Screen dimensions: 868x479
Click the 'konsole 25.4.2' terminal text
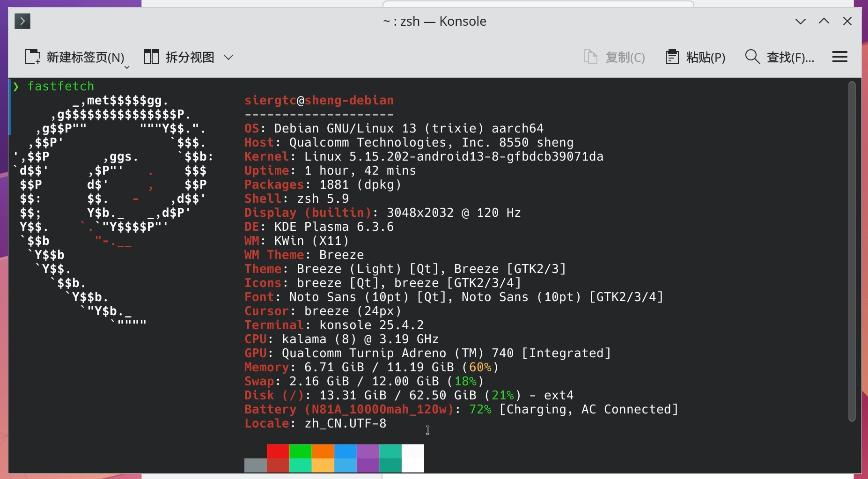point(372,325)
